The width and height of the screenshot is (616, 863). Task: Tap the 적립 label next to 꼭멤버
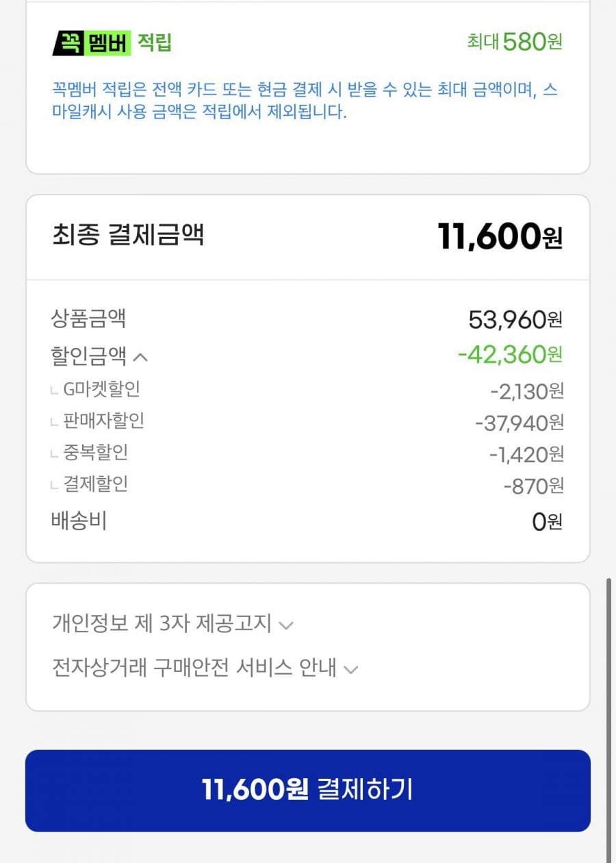155,43
